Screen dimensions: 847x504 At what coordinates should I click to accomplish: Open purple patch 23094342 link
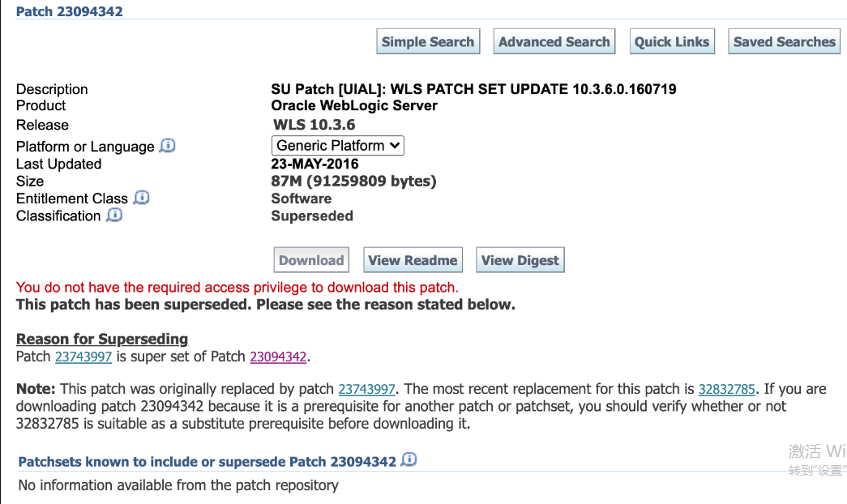coord(278,357)
